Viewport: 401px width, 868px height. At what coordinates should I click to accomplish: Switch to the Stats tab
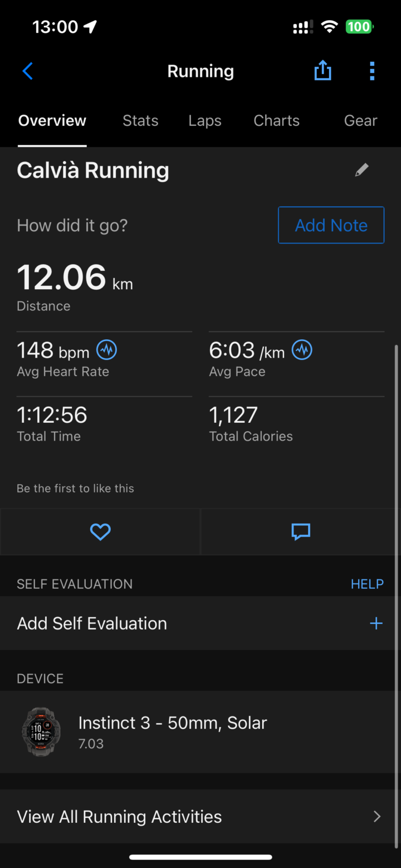(140, 121)
